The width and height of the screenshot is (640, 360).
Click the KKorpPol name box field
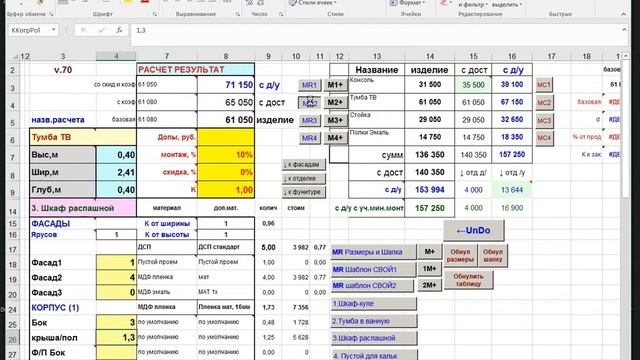29,30
